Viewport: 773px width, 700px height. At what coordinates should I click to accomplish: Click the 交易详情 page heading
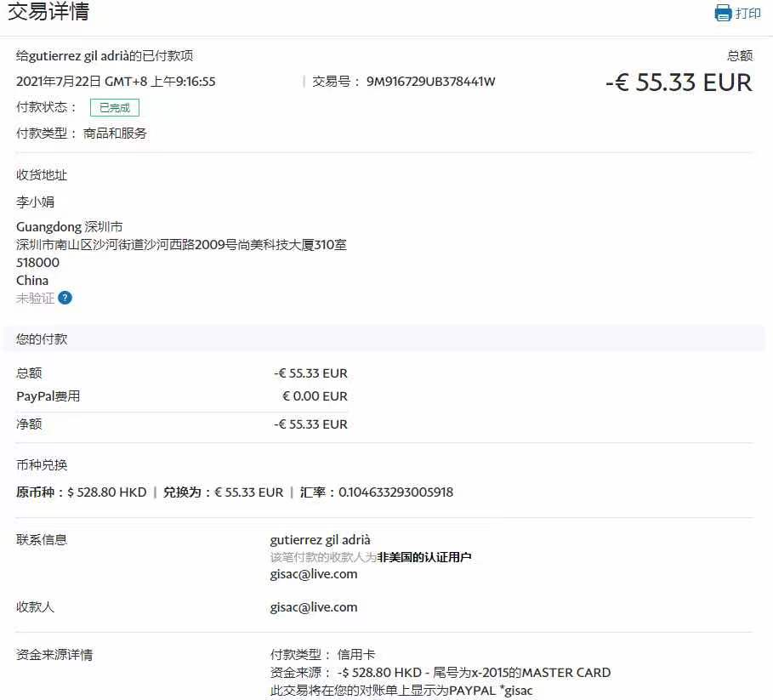coord(48,12)
